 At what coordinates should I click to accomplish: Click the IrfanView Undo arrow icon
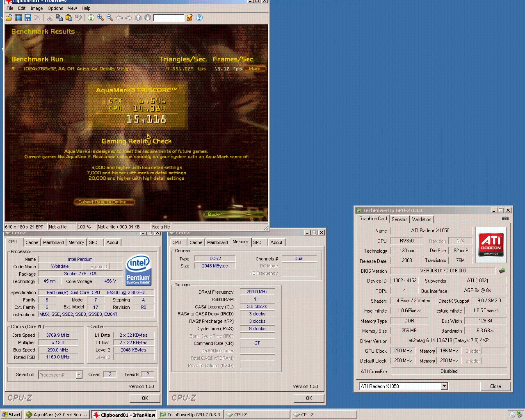pos(78,18)
